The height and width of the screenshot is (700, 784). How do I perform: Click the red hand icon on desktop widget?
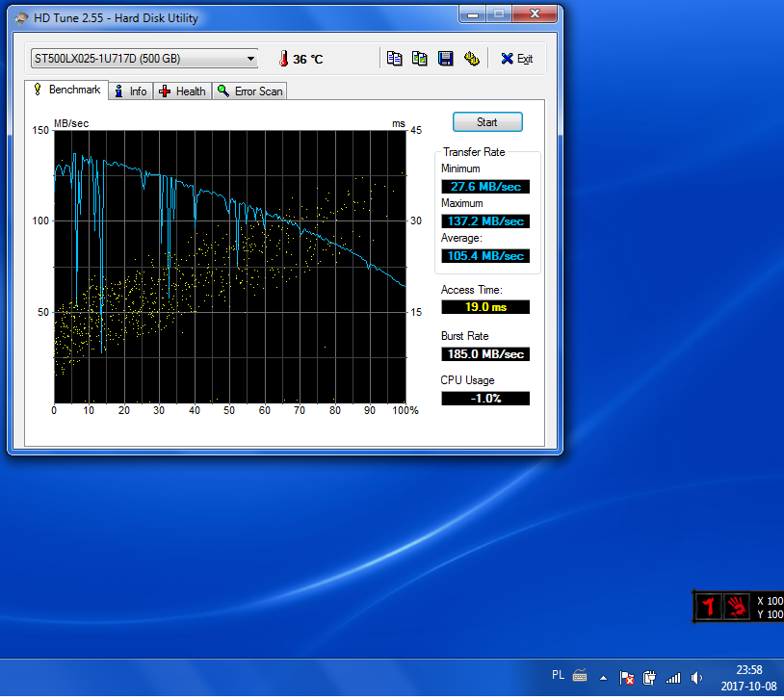737,607
